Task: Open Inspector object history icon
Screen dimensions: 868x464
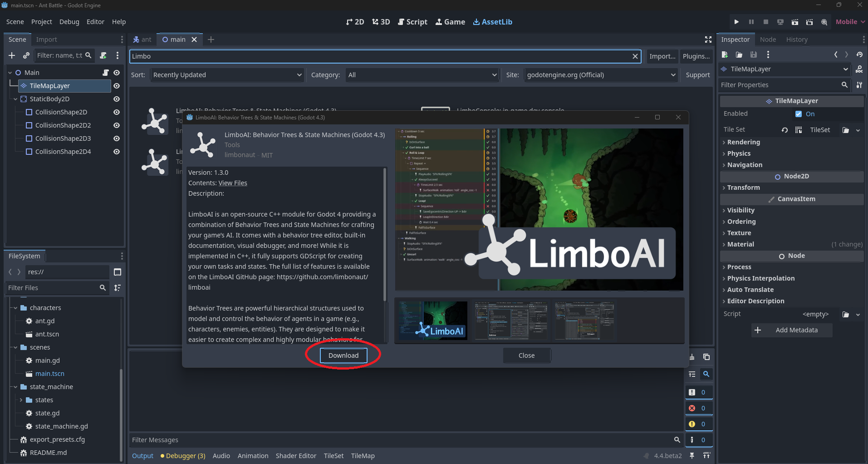Action: coord(859,54)
